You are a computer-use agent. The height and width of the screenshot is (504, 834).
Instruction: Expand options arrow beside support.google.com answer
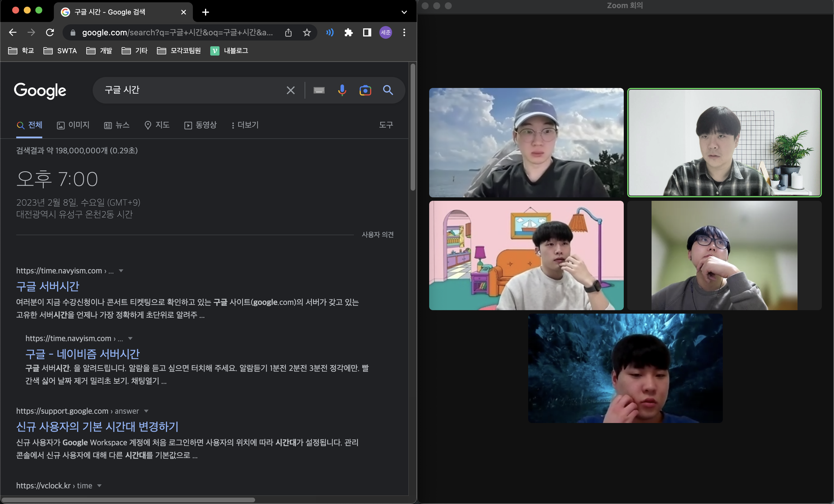point(146,411)
